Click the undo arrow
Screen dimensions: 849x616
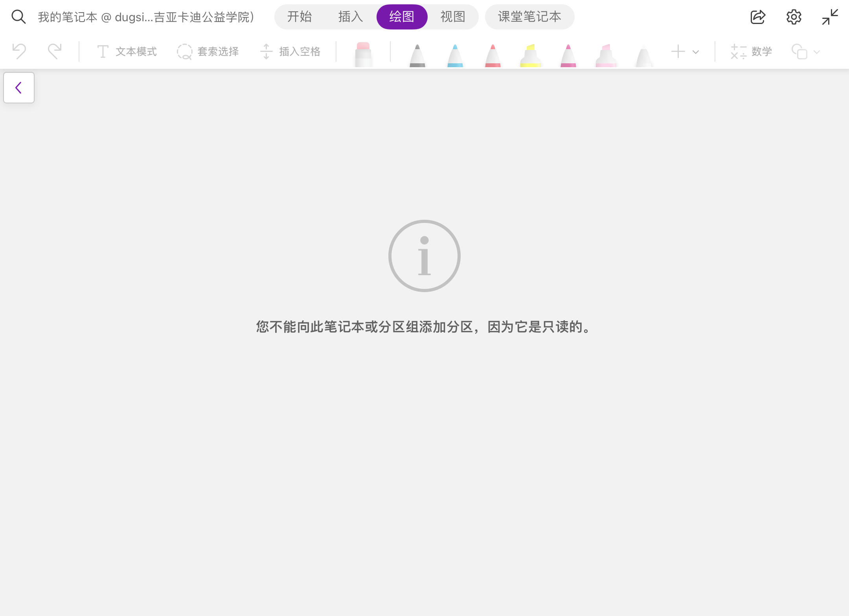click(19, 51)
